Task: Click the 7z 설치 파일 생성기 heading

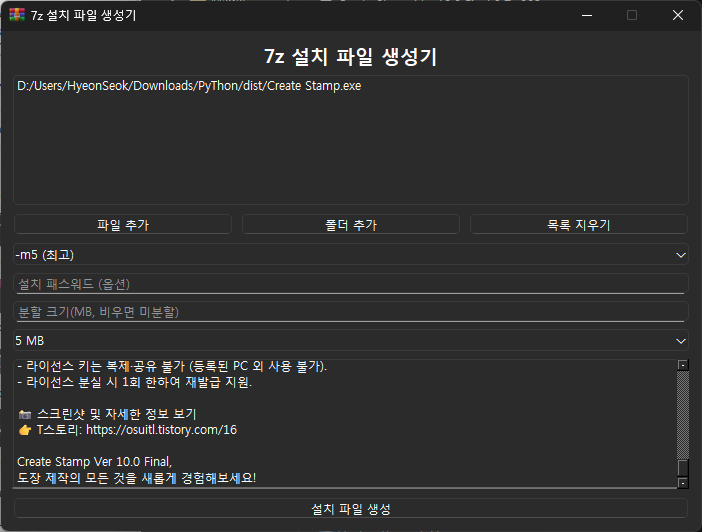Action: click(x=351, y=57)
